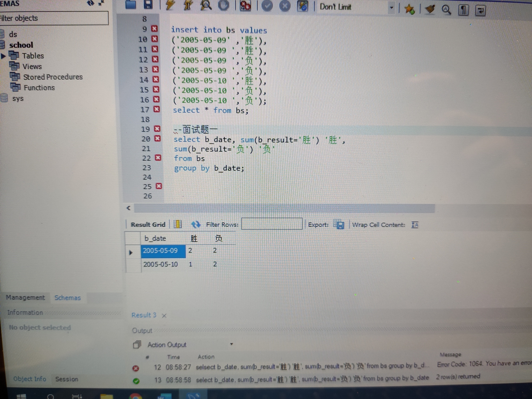
Task: Switch to the Schemas tab
Action: [x=68, y=298]
